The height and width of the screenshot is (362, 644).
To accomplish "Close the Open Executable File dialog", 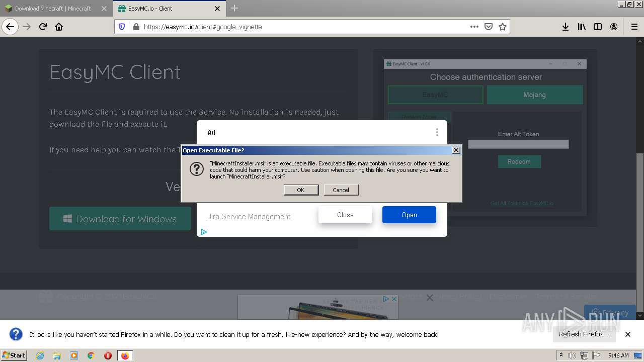I will coord(456,150).
